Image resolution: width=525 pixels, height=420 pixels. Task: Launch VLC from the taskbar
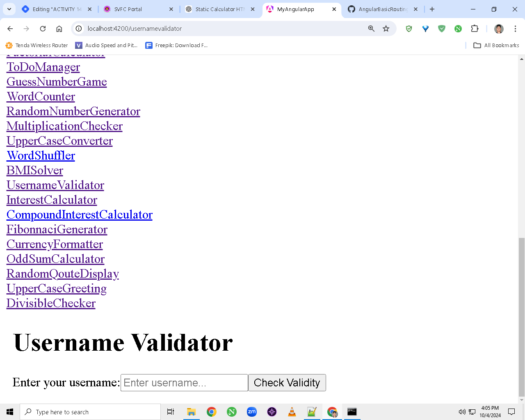tap(292, 412)
